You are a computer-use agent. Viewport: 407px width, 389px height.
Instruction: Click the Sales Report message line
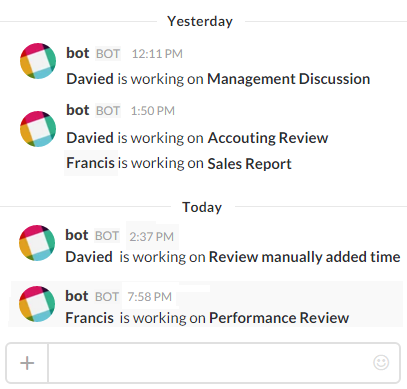click(179, 163)
